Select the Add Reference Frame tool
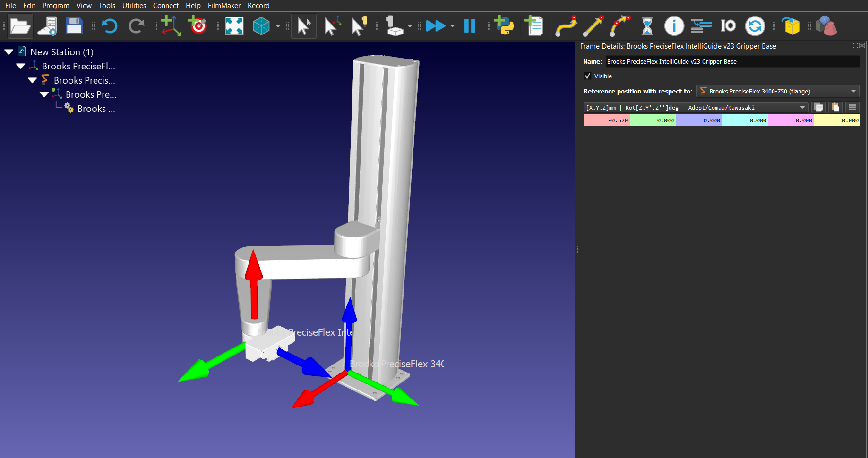This screenshot has height=458, width=868. 171,26
